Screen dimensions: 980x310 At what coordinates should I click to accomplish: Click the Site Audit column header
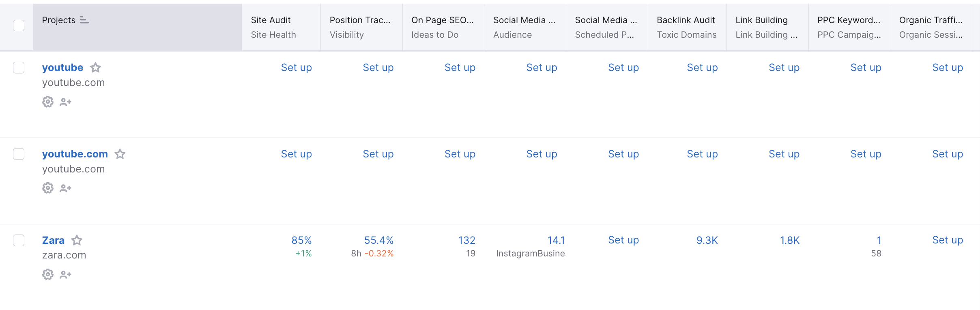click(271, 20)
